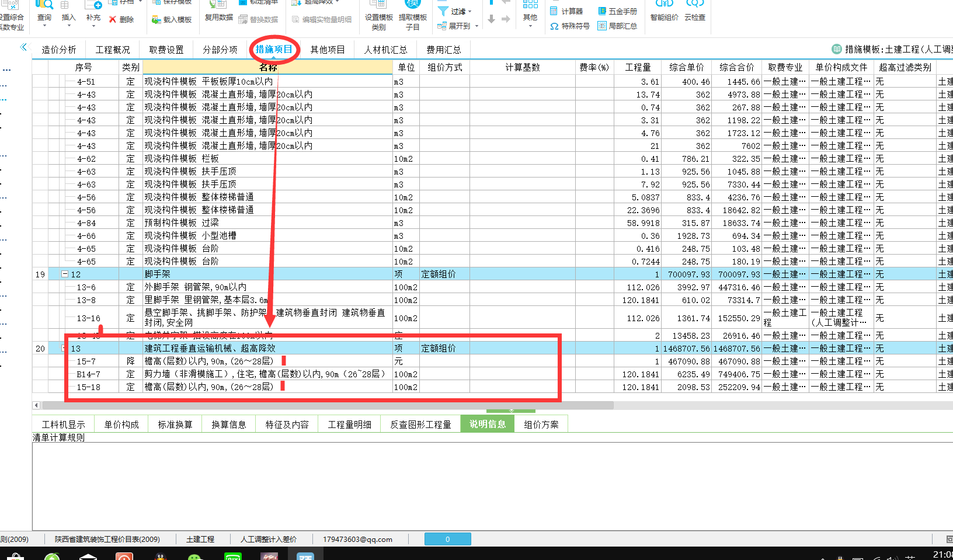Click the blue progress indicator in status bar
Screen dimensions: 953x560
click(447, 539)
